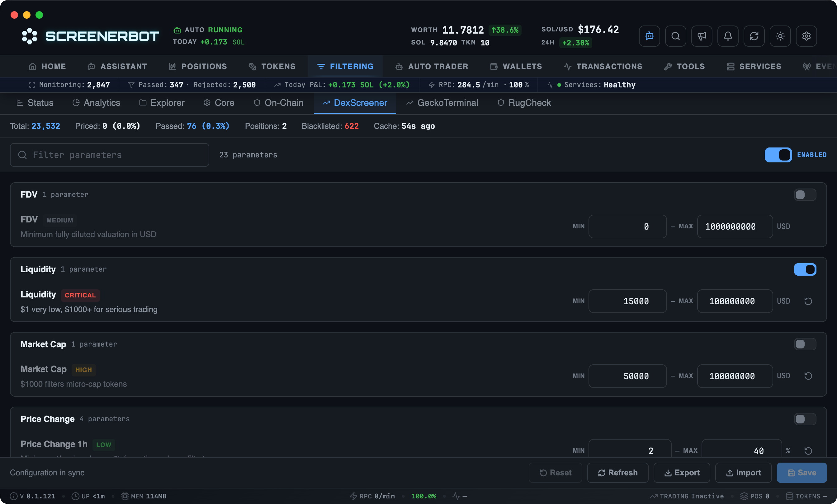Screen dimensions: 837x504
Task: Click the Services heartbeat icon in stats strip
Action: [x=550, y=85]
